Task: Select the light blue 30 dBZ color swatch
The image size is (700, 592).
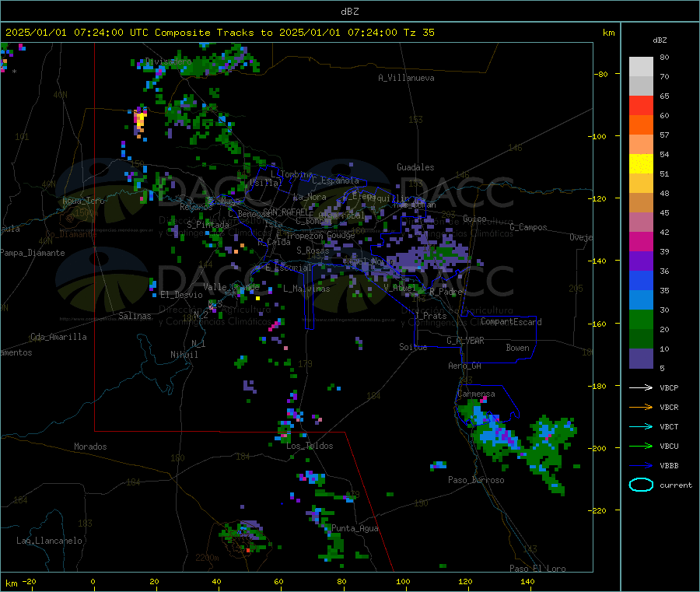Action: [641, 300]
